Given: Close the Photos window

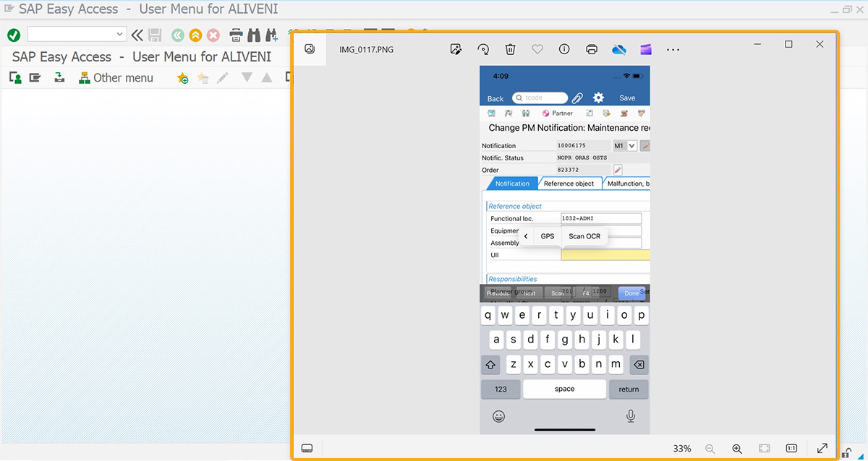Looking at the screenshot, I should pos(820,44).
